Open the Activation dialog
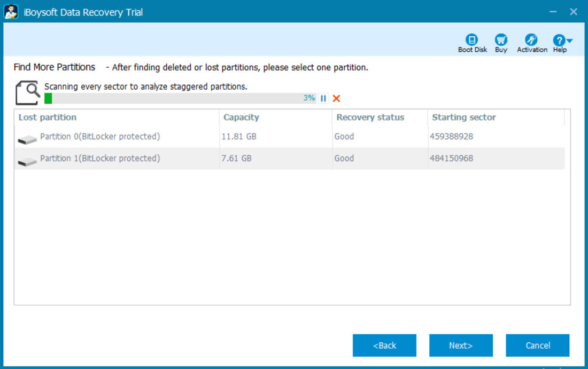Image resolution: width=588 pixels, height=369 pixels. (531, 43)
